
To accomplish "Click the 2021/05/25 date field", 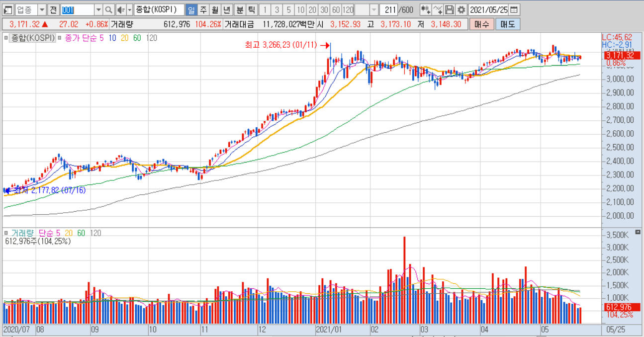I will point(489,9).
